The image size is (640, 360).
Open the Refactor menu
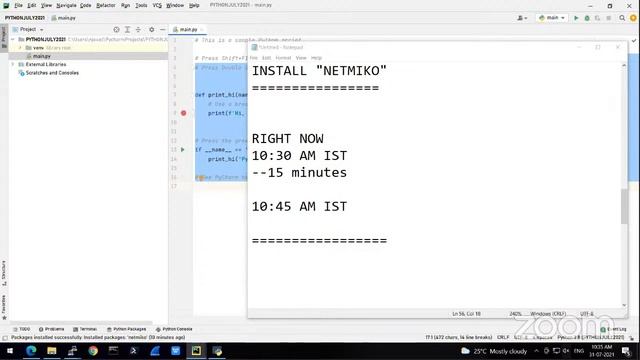pos(106,5)
